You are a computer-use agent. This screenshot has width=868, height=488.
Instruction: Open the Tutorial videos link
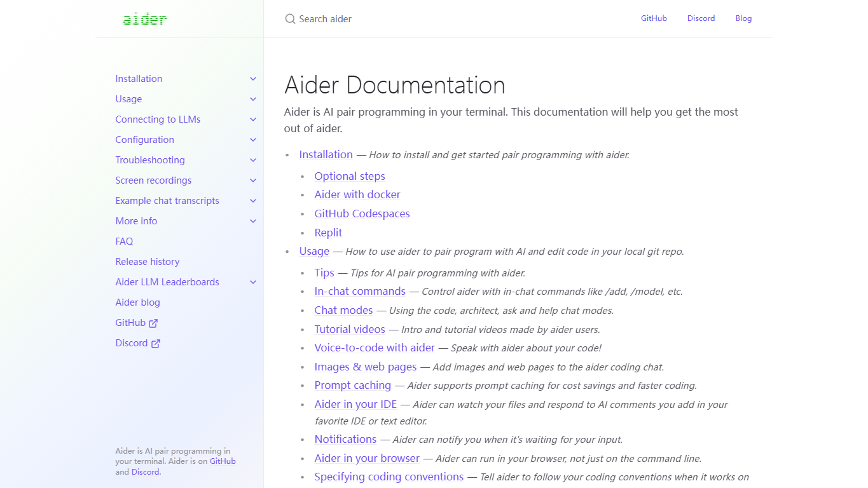click(350, 329)
